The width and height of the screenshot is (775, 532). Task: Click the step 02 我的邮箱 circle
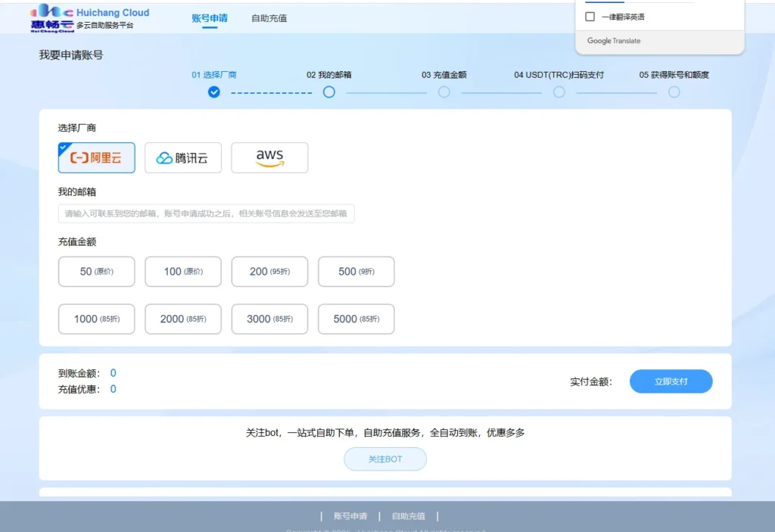tap(329, 92)
